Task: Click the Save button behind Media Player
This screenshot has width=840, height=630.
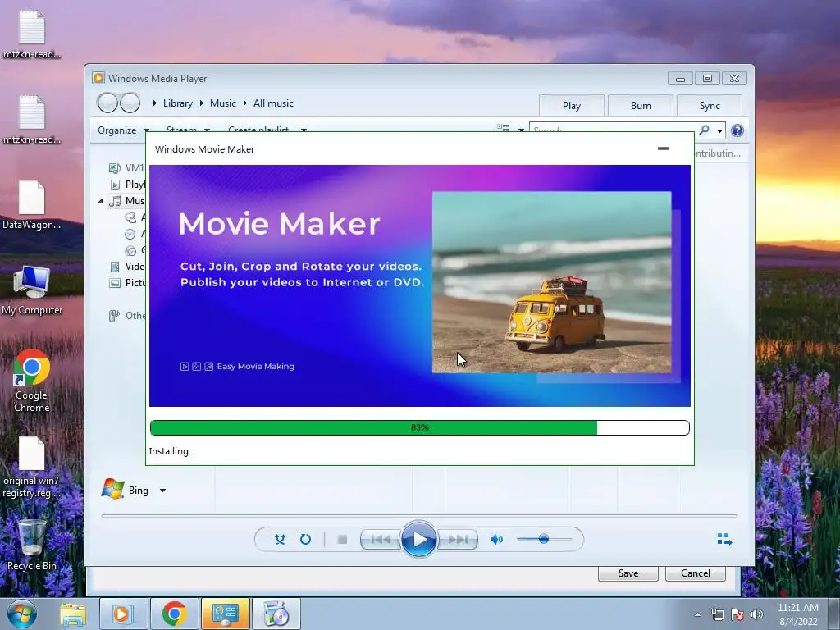Action: pyautogui.click(x=628, y=573)
